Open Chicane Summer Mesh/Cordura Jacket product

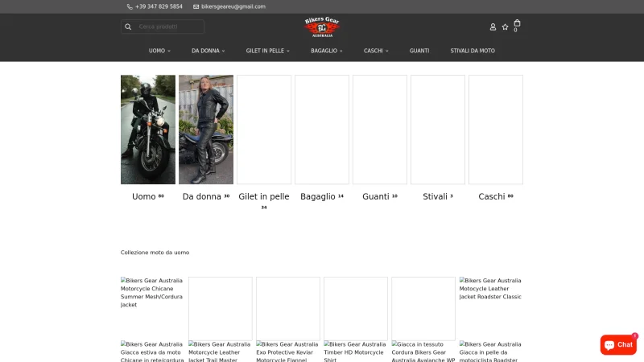pos(151,293)
